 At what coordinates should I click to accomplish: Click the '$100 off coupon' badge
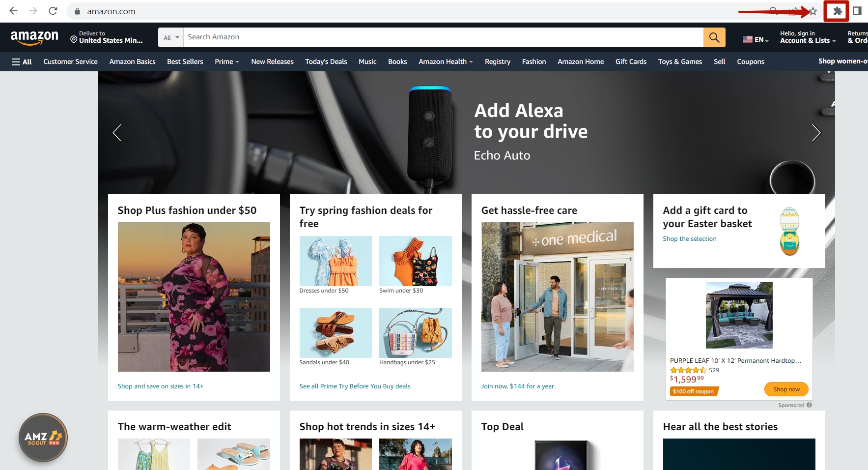click(694, 391)
